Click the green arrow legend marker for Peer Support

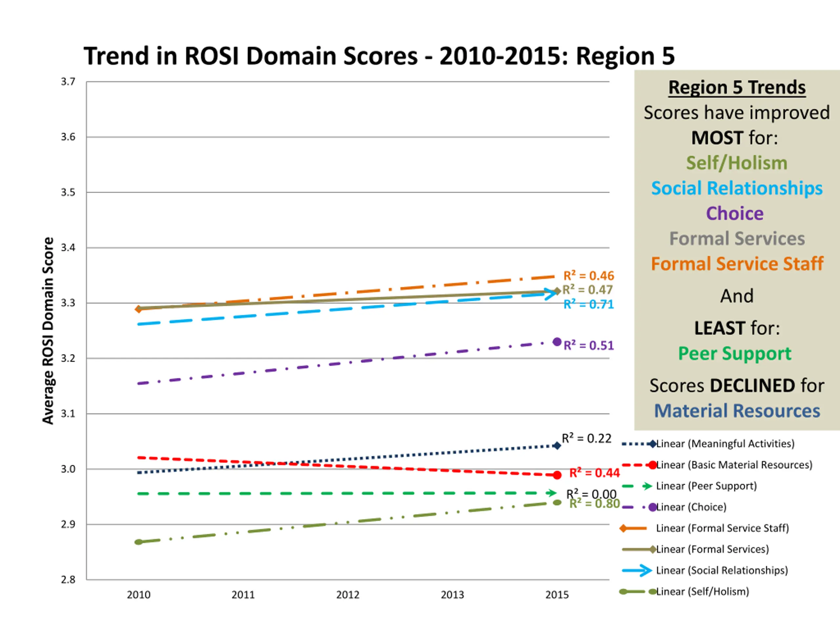pos(647,486)
